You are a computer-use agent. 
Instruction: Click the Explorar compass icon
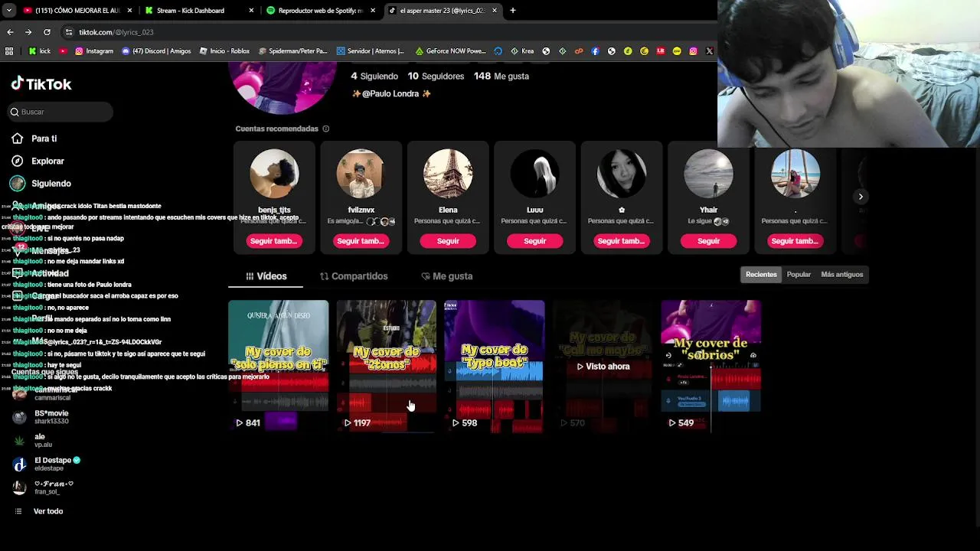click(18, 161)
